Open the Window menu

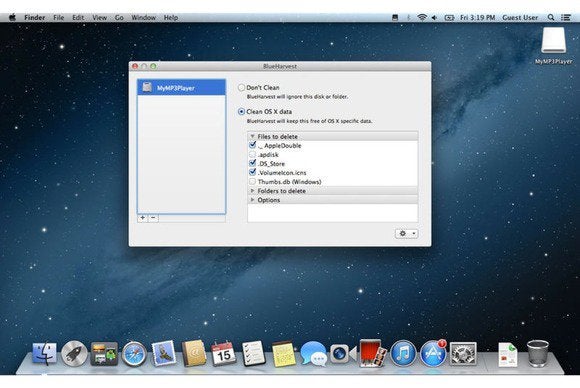[144, 17]
